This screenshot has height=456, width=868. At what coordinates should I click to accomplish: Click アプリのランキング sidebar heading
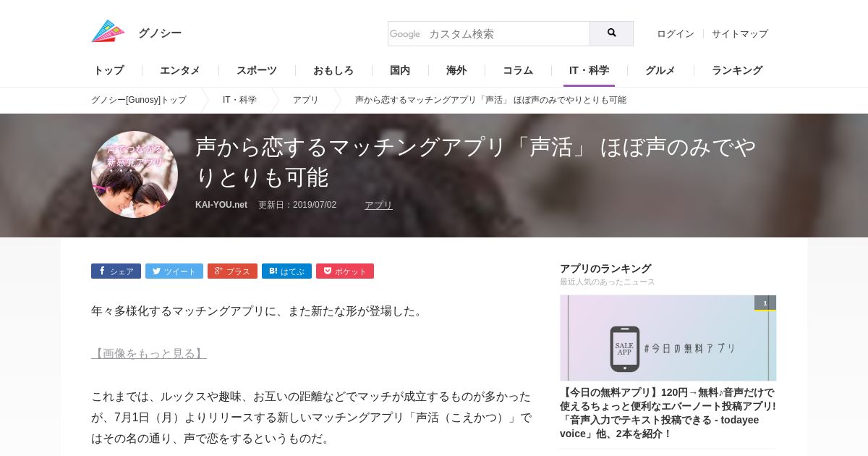(605, 269)
